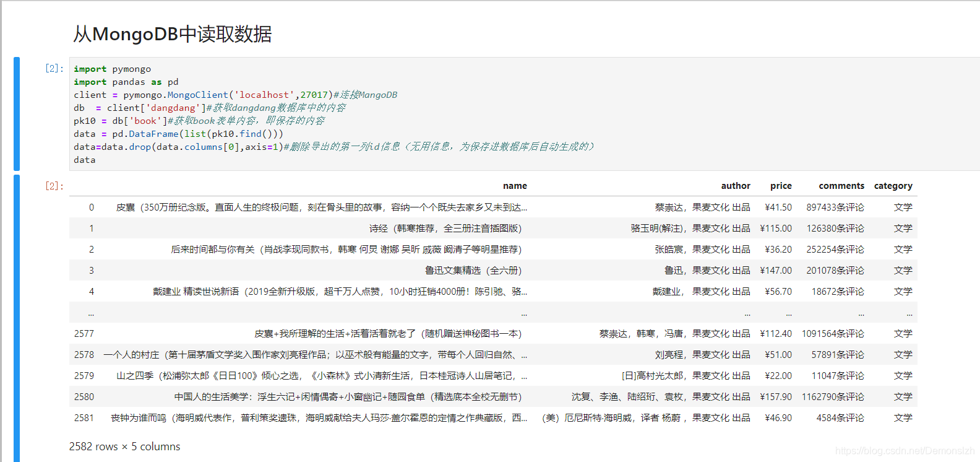980x462 pixels.
Task: Click price ¥46.90
Action: tap(778, 418)
